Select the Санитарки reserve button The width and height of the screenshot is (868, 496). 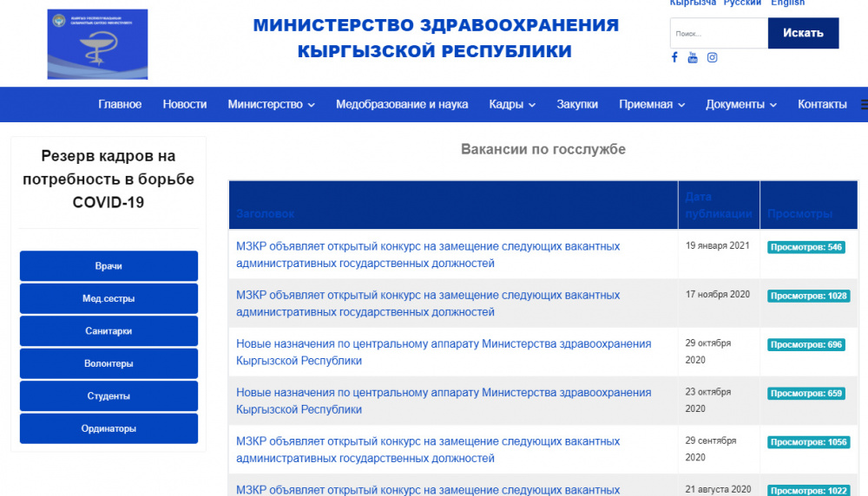pyautogui.click(x=108, y=331)
